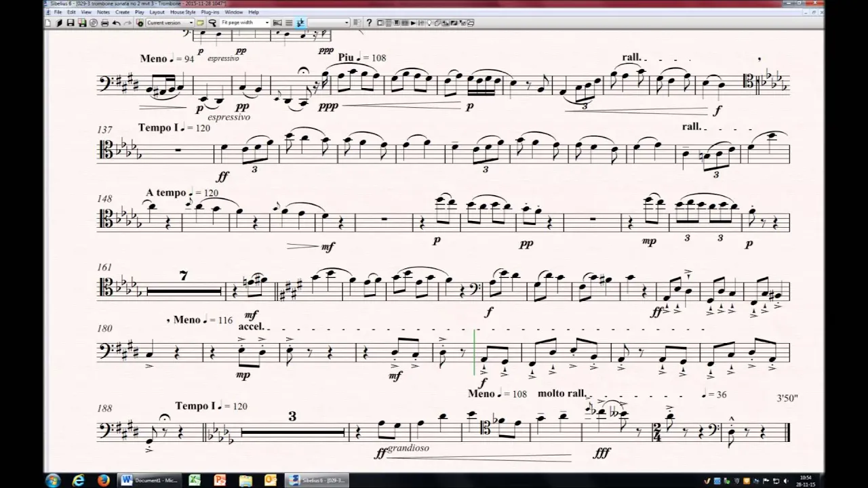
Task: Select the 3-bar multirest at bar 188
Action: tap(293, 431)
